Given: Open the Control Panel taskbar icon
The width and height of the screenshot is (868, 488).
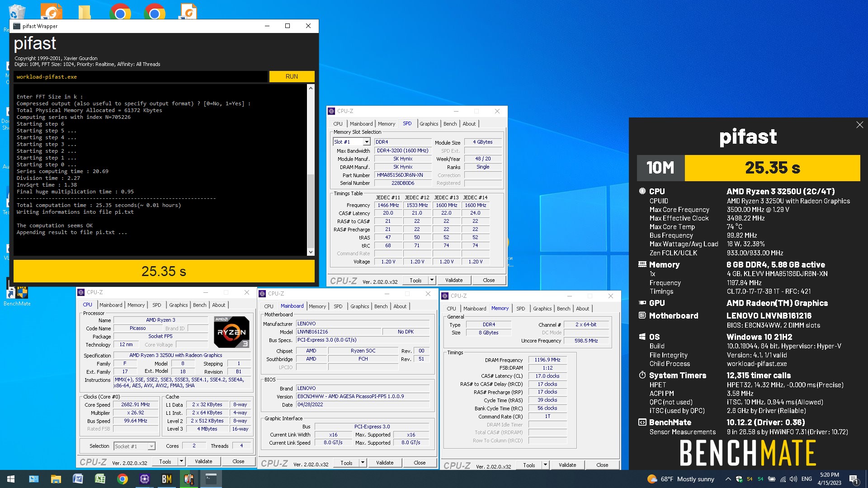Looking at the screenshot, I should click(34, 479).
